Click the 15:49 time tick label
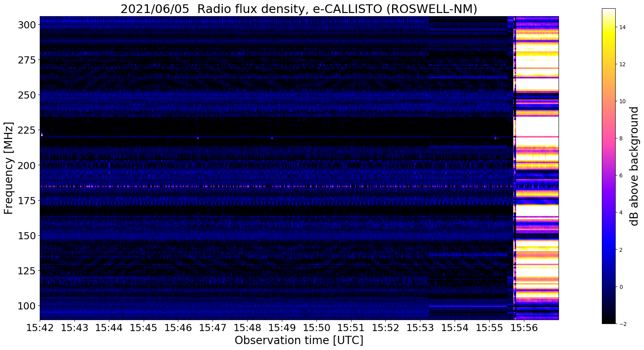The height and width of the screenshot is (350, 644). [282, 328]
